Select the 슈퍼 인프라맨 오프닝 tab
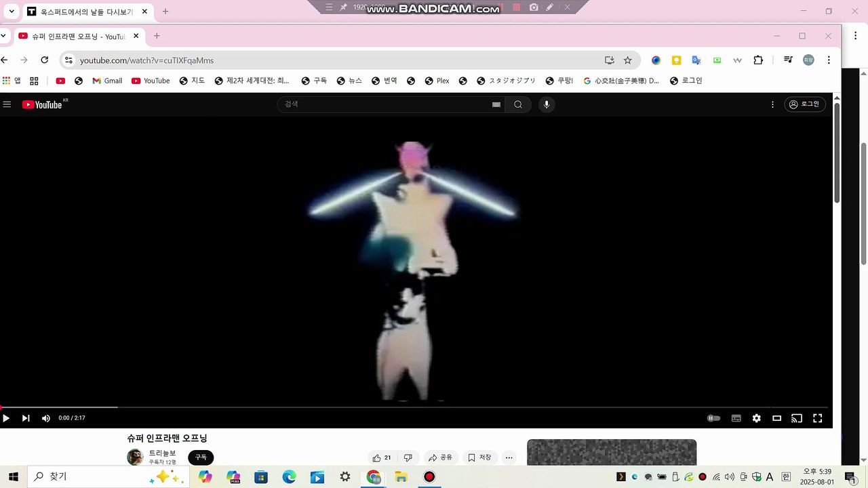868x488 pixels. click(x=79, y=36)
